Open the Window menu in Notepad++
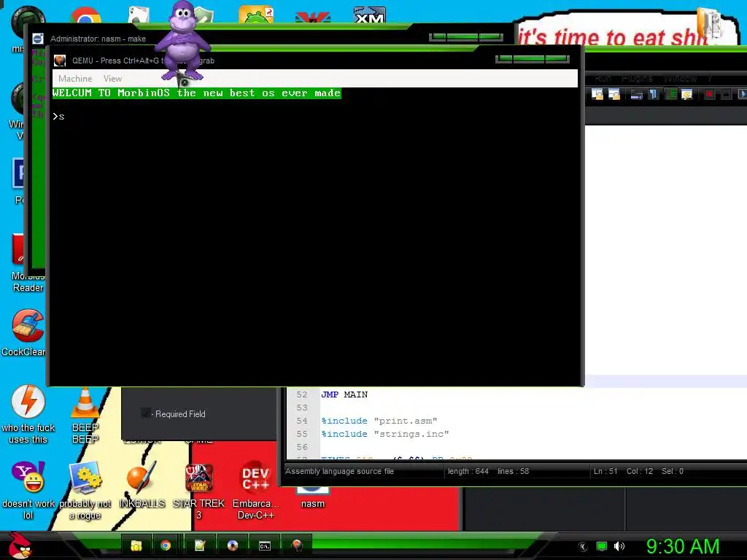The width and height of the screenshot is (747, 560). pos(680,79)
